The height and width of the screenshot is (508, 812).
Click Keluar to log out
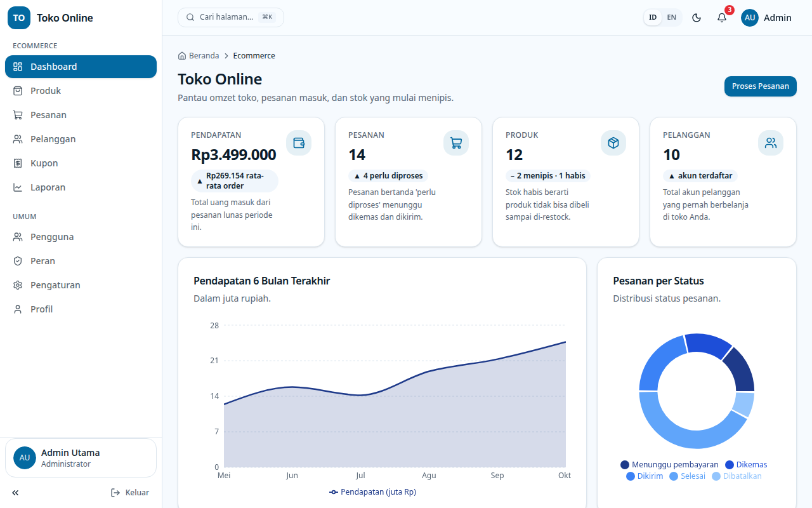point(130,493)
